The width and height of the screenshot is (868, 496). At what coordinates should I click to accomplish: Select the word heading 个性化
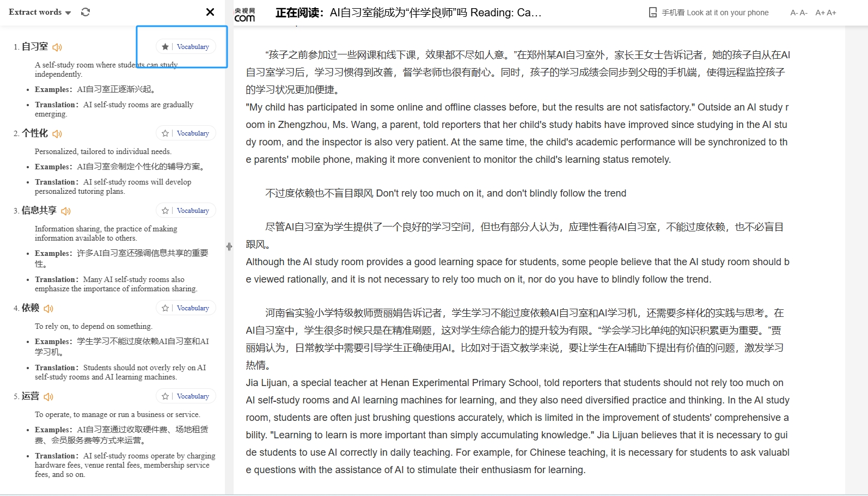[35, 133]
